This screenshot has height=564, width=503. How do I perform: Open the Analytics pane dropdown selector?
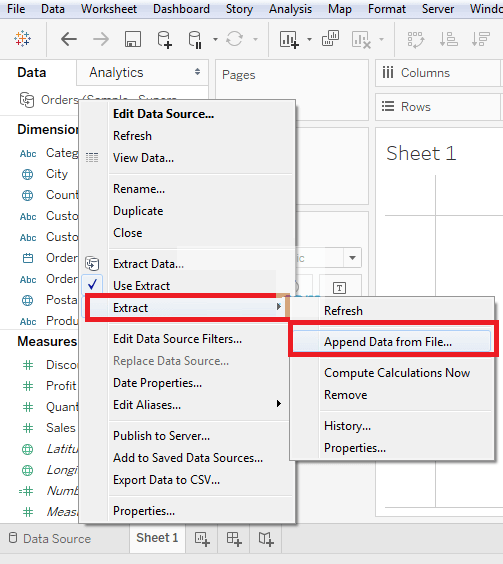point(142,72)
